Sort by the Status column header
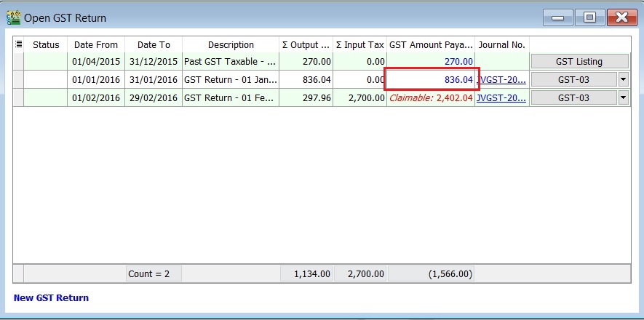 pyautogui.click(x=46, y=44)
